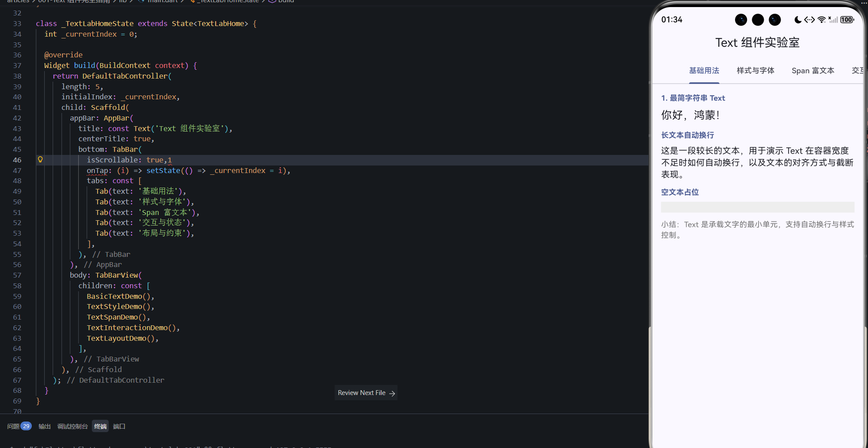Tap the 长文本自动换行 heading on phone
The height and width of the screenshot is (448, 868).
pos(687,135)
